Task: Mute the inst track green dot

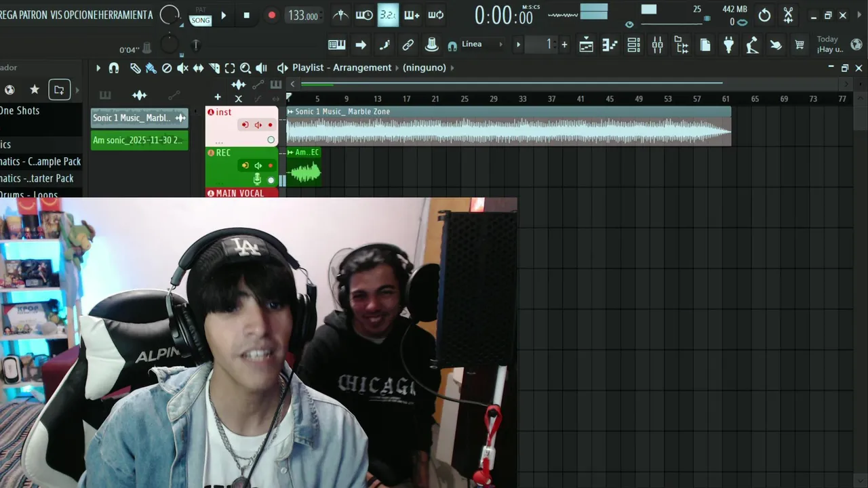Action: tap(271, 140)
